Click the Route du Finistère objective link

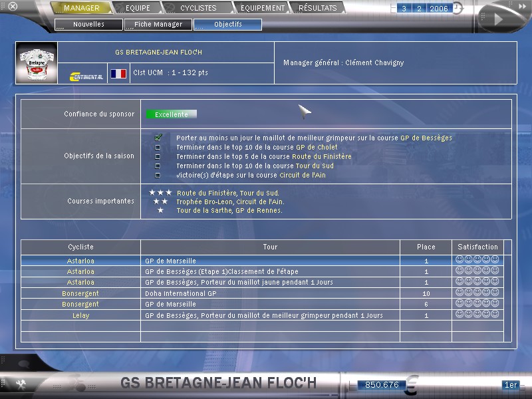tap(322, 156)
